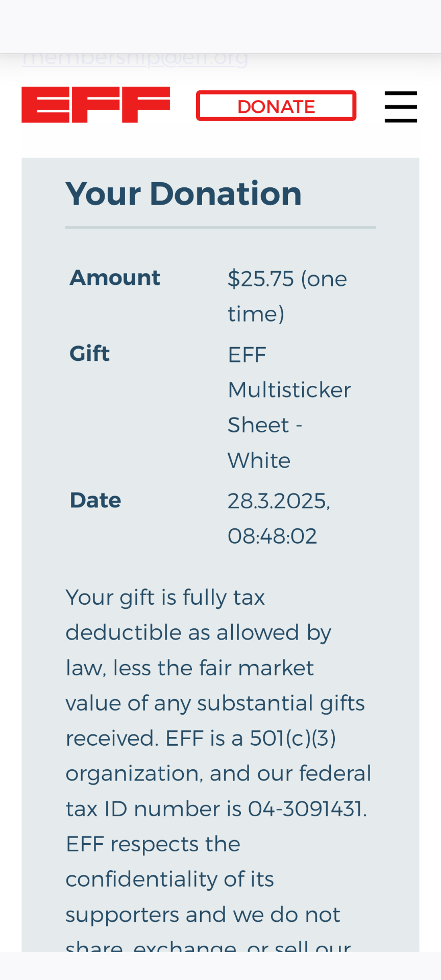Tap the 08:48:02 time value
Image resolution: width=441 pixels, height=980 pixels.
(272, 536)
